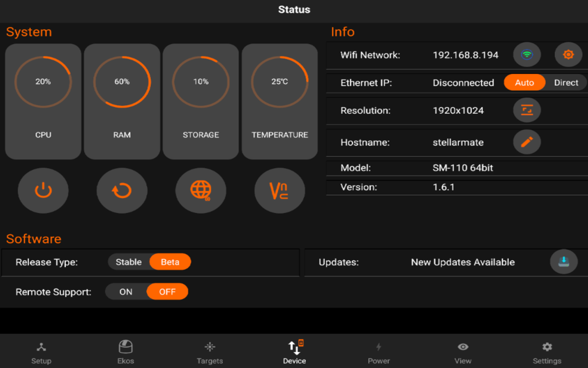Click the Resolution label
The width and height of the screenshot is (588, 368).
(x=365, y=110)
